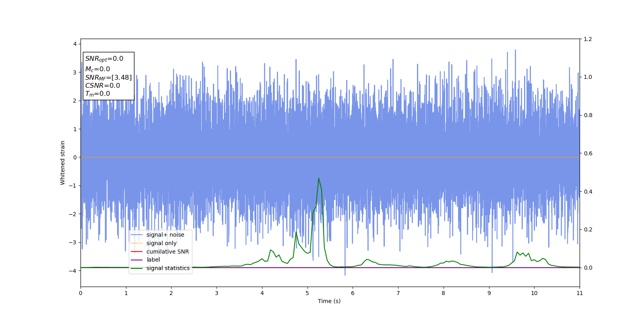The image size is (644, 322).
Task: Click the 'Whitened strain' y-axis label
Action: pyautogui.click(x=63, y=163)
